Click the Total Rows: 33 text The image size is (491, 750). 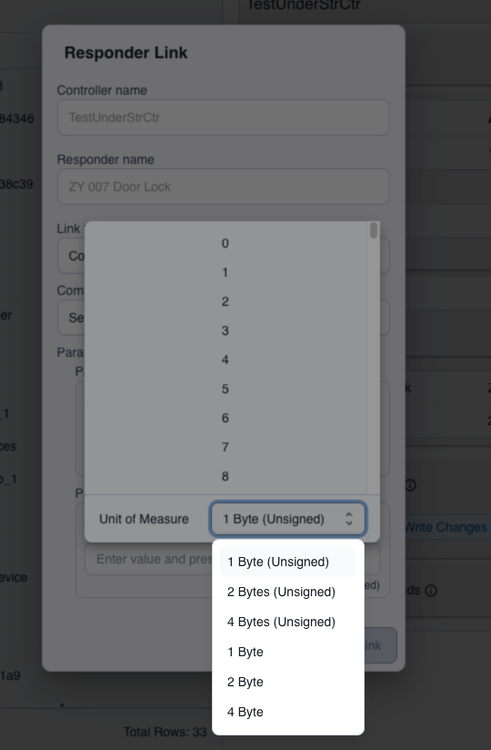coord(165,732)
